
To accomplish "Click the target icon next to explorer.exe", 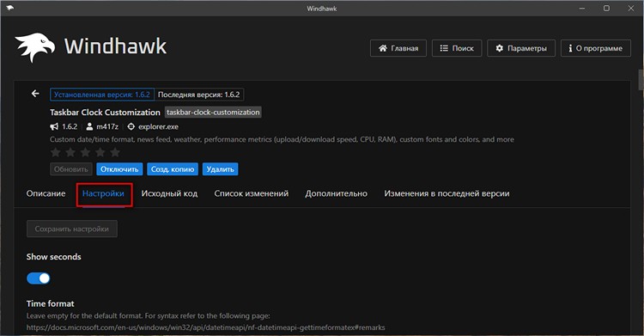I will [131, 126].
